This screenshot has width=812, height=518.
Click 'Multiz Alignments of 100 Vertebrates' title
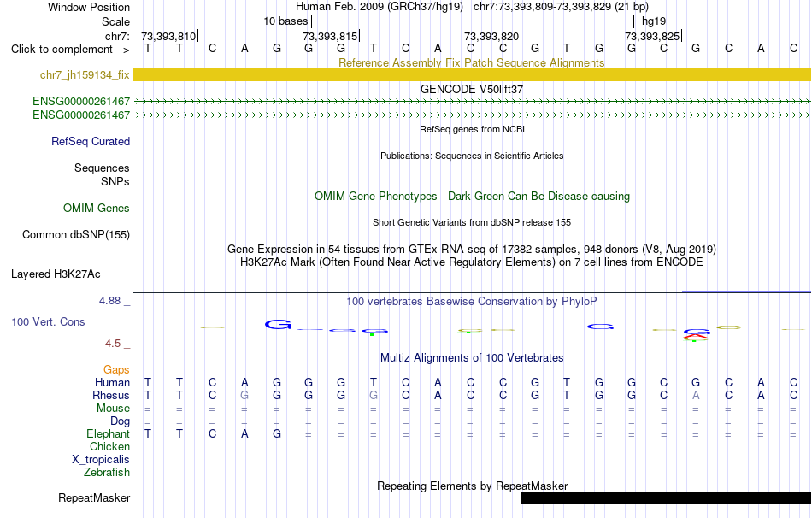tap(472, 358)
